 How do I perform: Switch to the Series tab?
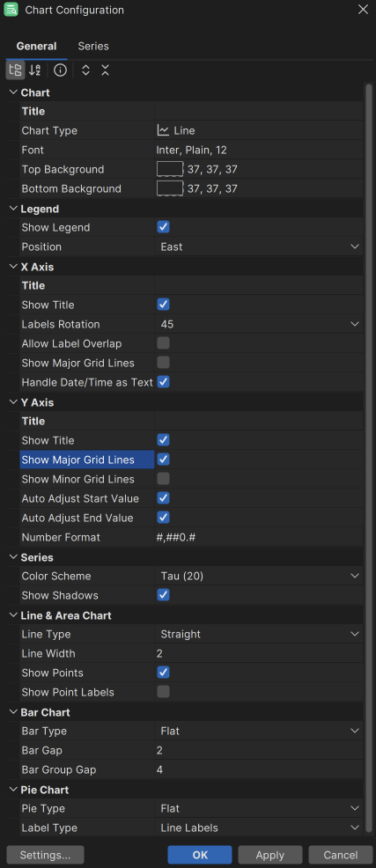click(93, 47)
